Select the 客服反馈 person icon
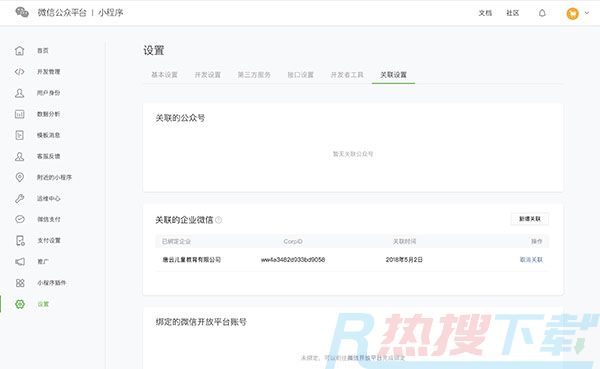 20,156
